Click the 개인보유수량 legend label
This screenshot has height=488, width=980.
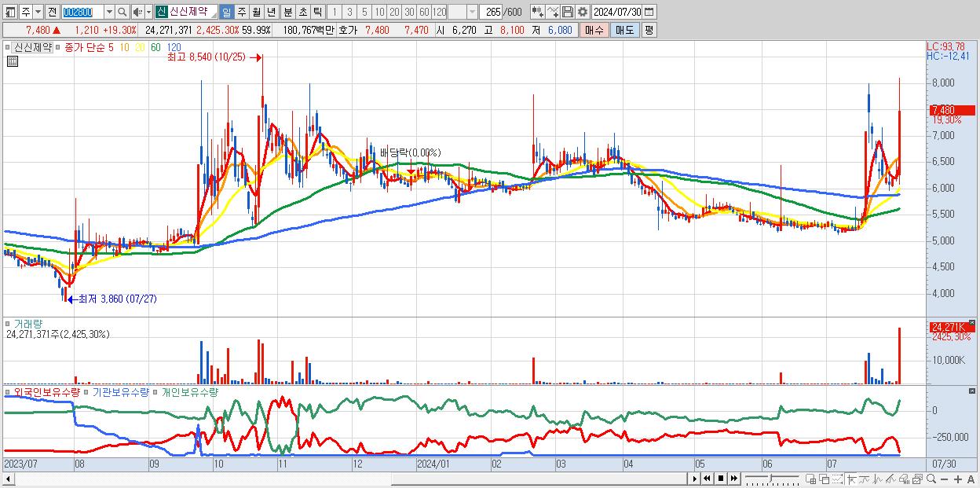pos(188,391)
